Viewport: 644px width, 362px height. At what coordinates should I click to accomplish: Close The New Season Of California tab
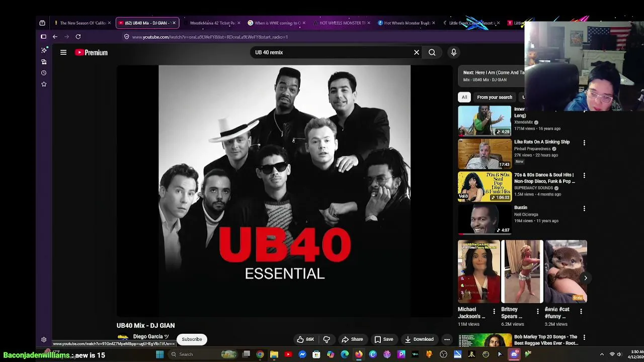click(109, 23)
